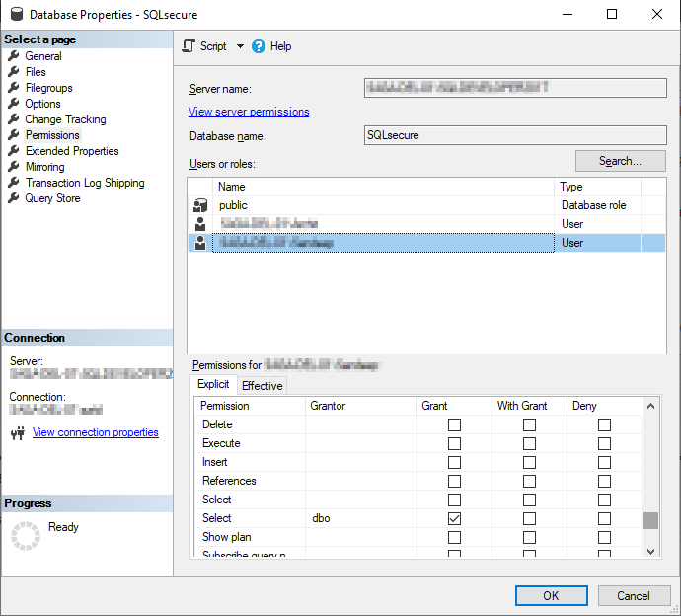Click the Grantor column header
The image size is (681, 616).
tap(361, 406)
